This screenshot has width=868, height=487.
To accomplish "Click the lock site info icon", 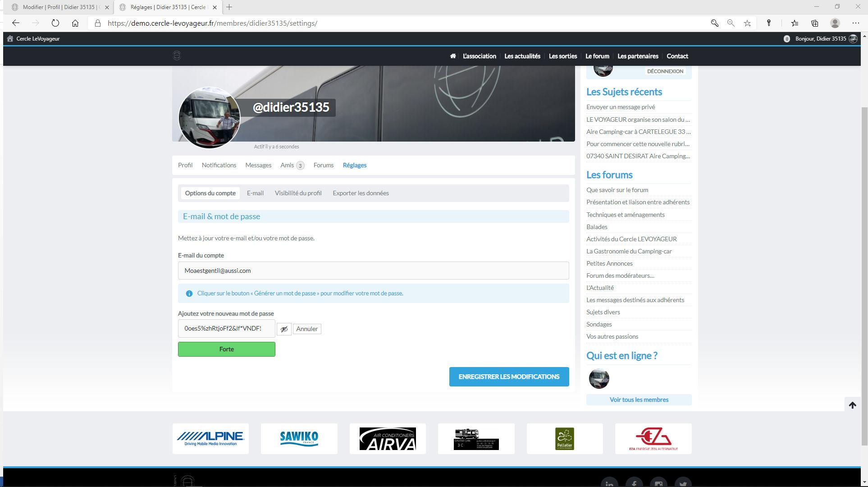I will click(97, 23).
